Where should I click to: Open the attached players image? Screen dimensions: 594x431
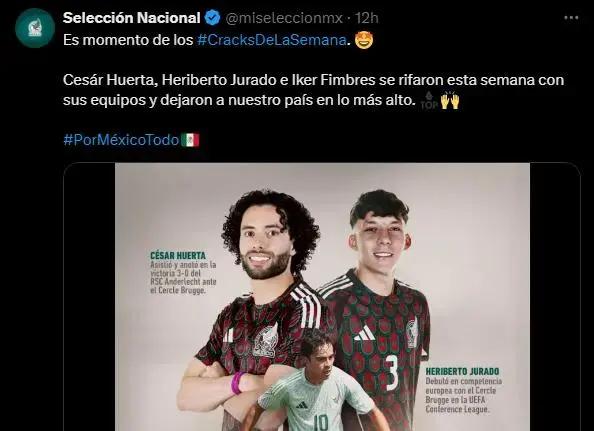pyautogui.click(x=322, y=297)
